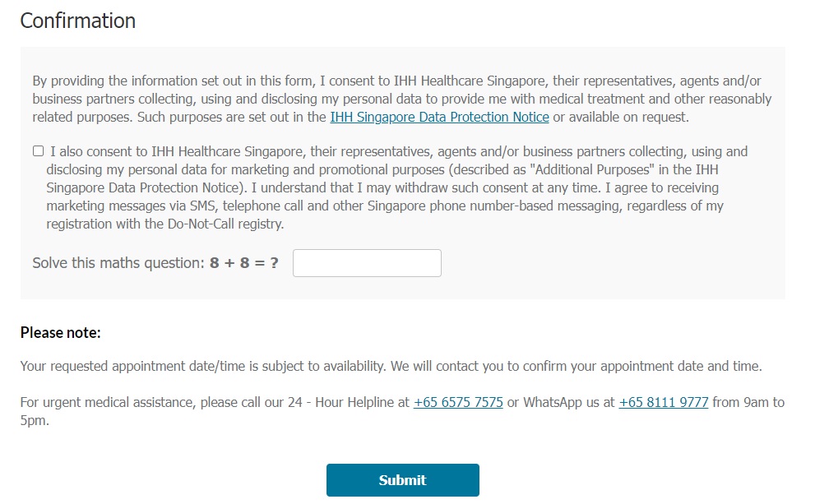
Task: Click the "8 + 8 = ?" equation text
Action: coord(243,263)
